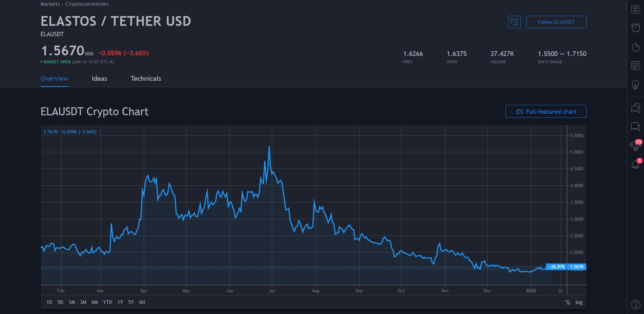The width and height of the screenshot is (644, 314).
Task: Select the 5D time range
Action: click(60, 302)
